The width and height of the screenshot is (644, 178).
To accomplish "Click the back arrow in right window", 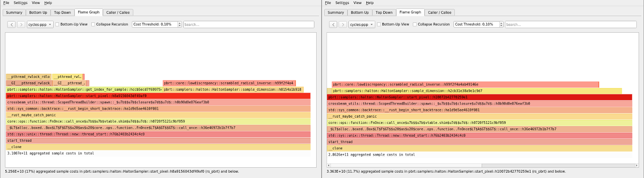I will 333,25.
